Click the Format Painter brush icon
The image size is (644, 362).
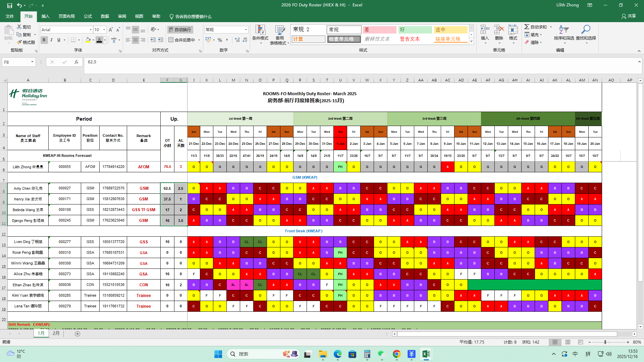point(19,42)
